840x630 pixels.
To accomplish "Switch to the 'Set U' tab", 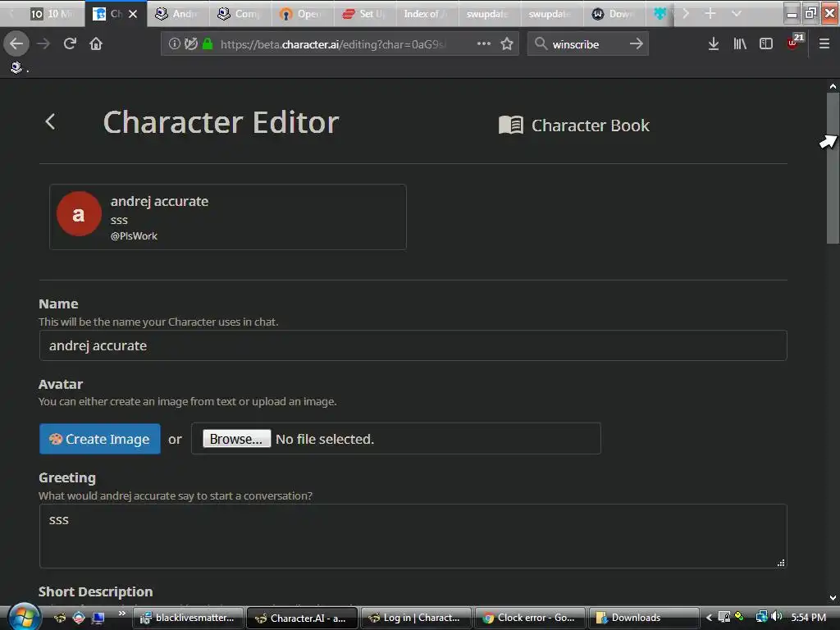I will pyautogui.click(x=365, y=14).
